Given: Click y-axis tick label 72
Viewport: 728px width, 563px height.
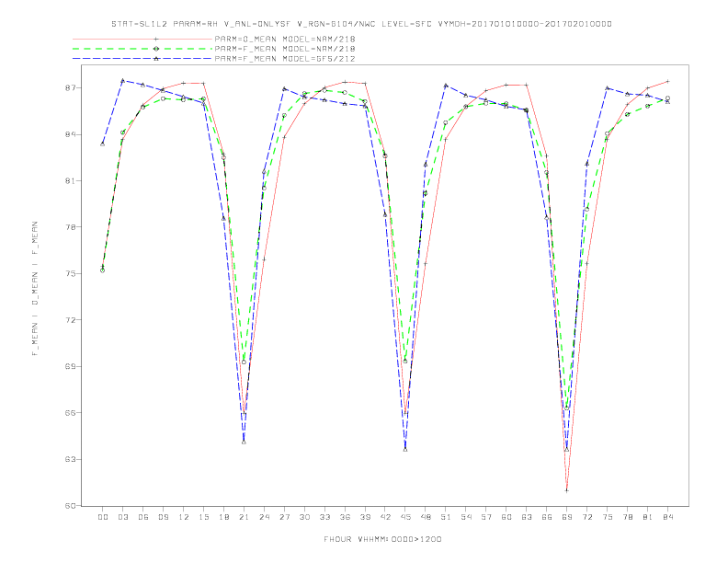Looking at the screenshot, I should pyautogui.click(x=71, y=320).
